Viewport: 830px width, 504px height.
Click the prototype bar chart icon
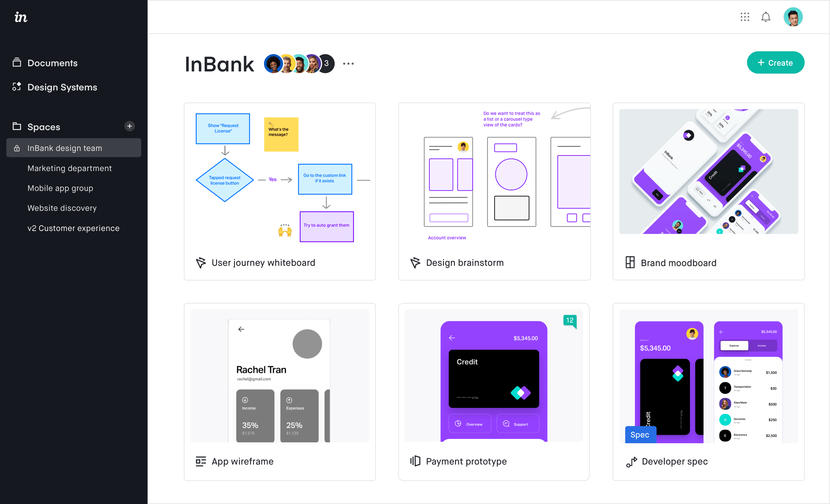[414, 461]
